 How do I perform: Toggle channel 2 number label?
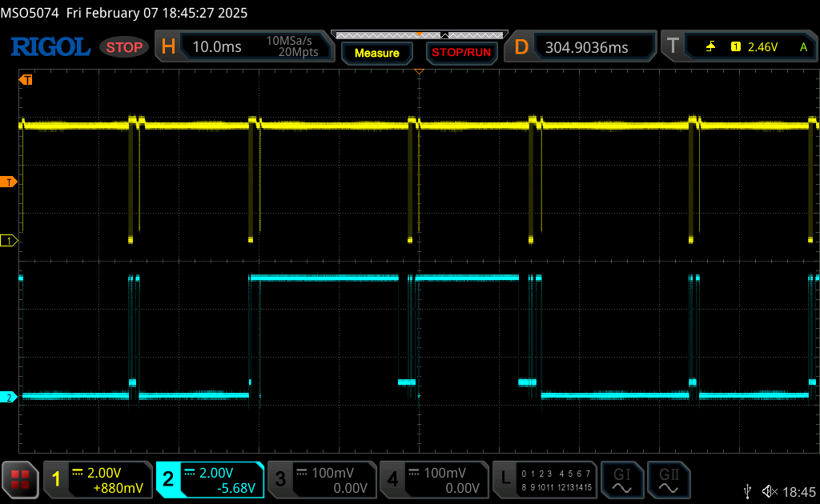tap(168, 479)
